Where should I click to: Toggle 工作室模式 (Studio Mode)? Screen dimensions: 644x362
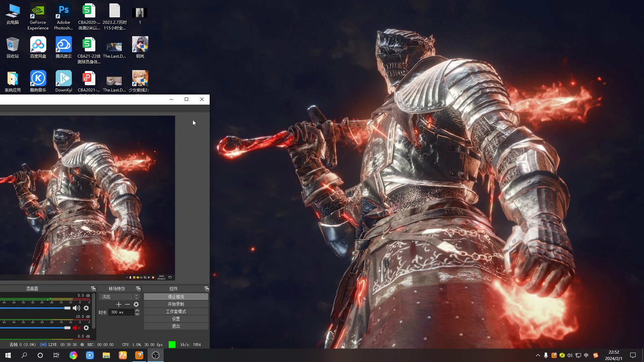(x=176, y=311)
